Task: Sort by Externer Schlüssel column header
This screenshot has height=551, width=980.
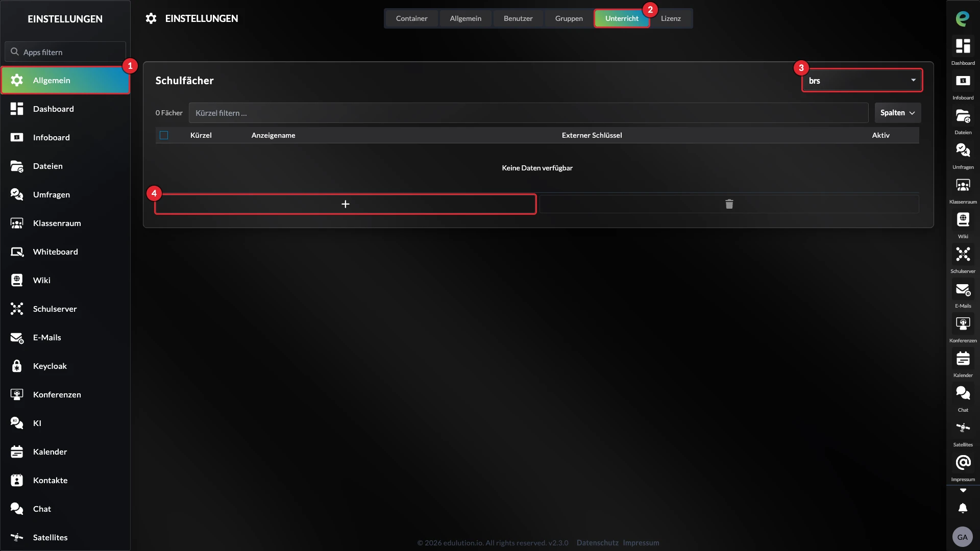Action: [x=592, y=135]
